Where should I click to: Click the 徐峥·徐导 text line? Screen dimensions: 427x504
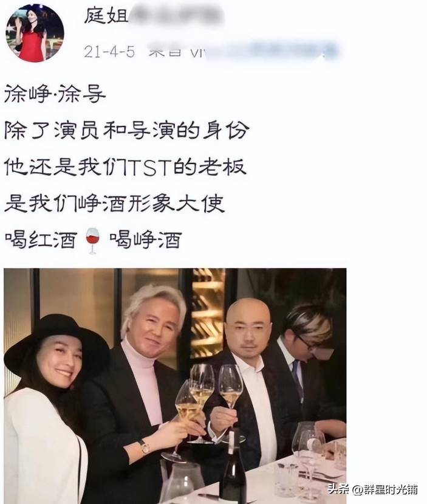point(55,94)
